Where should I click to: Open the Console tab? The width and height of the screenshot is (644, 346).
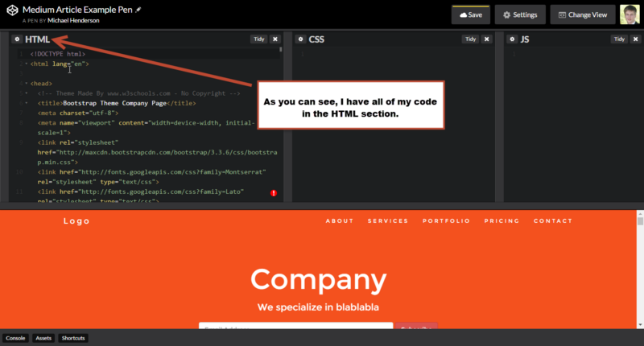[x=16, y=338]
